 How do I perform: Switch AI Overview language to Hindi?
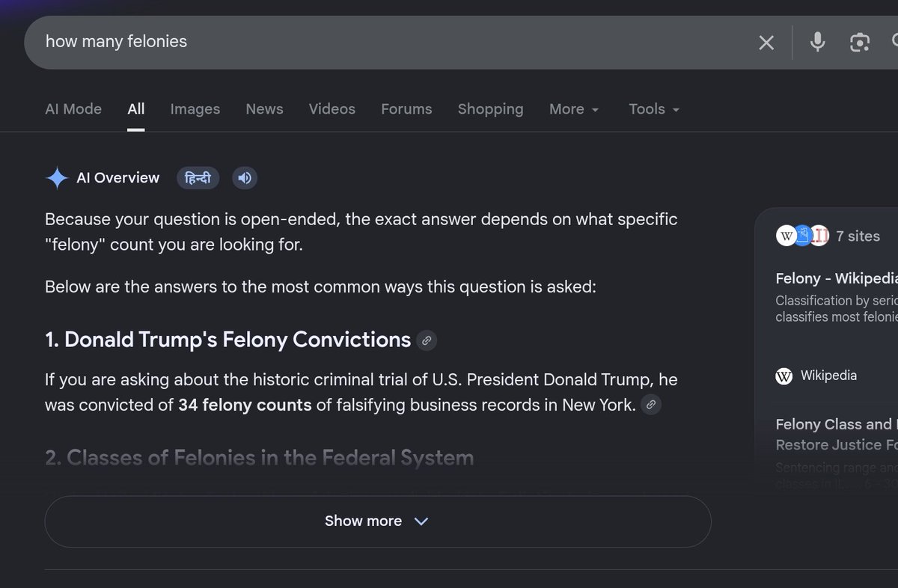pos(198,178)
